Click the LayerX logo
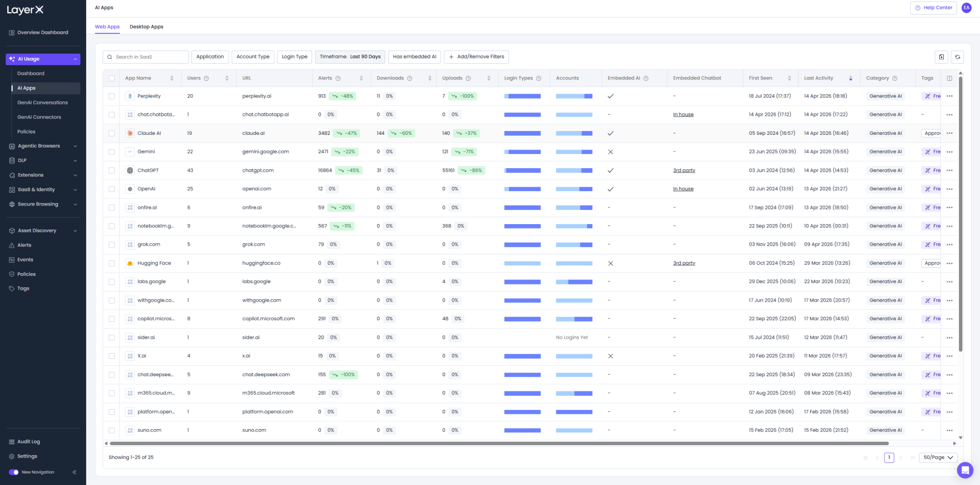This screenshot has height=485, width=980. pyautogui.click(x=25, y=10)
